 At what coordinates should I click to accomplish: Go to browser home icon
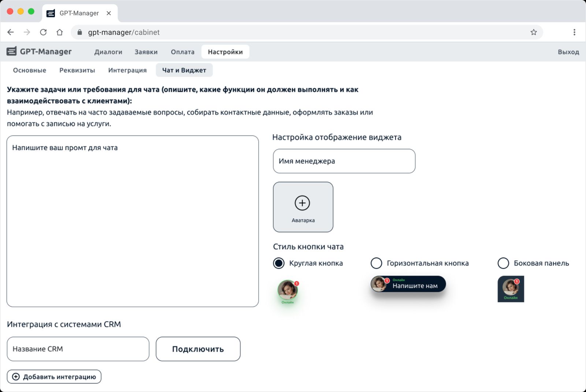(60, 32)
